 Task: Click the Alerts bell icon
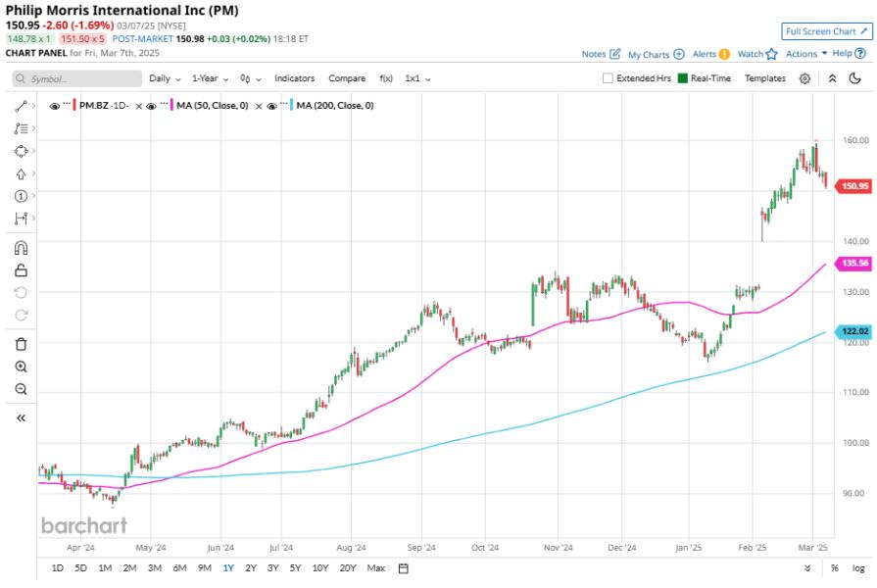(x=724, y=54)
